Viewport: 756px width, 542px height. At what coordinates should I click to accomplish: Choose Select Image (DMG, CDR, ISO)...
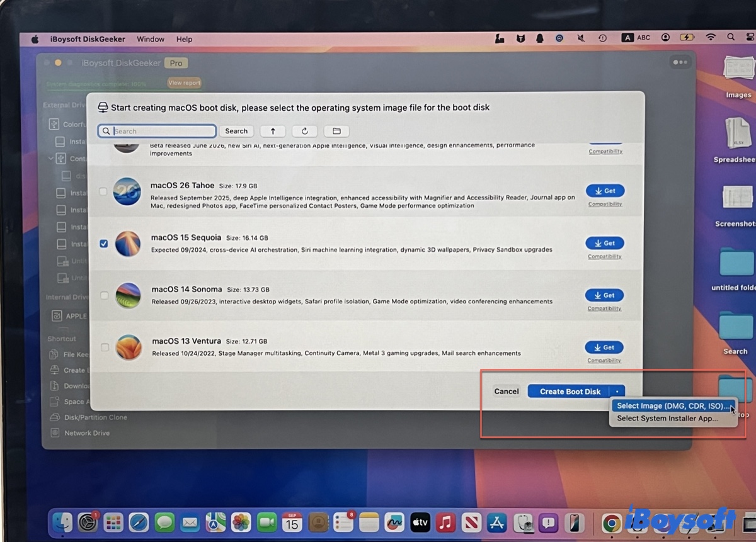[673, 406]
